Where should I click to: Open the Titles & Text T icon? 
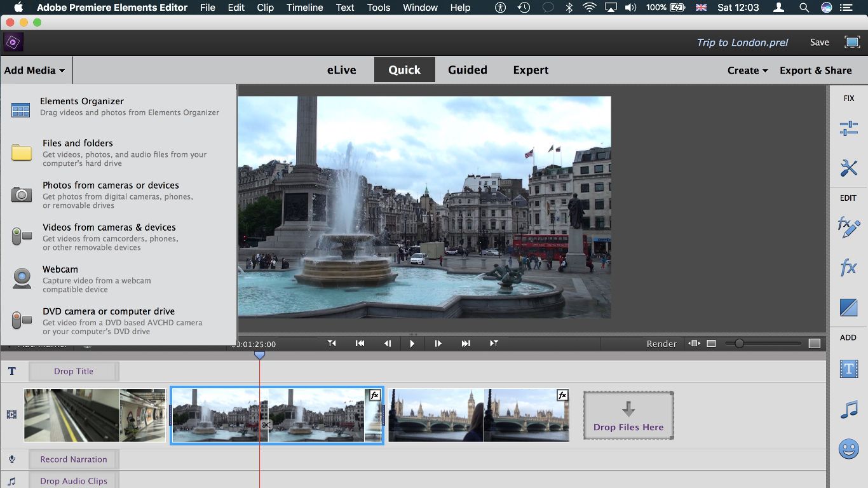pyautogui.click(x=848, y=369)
